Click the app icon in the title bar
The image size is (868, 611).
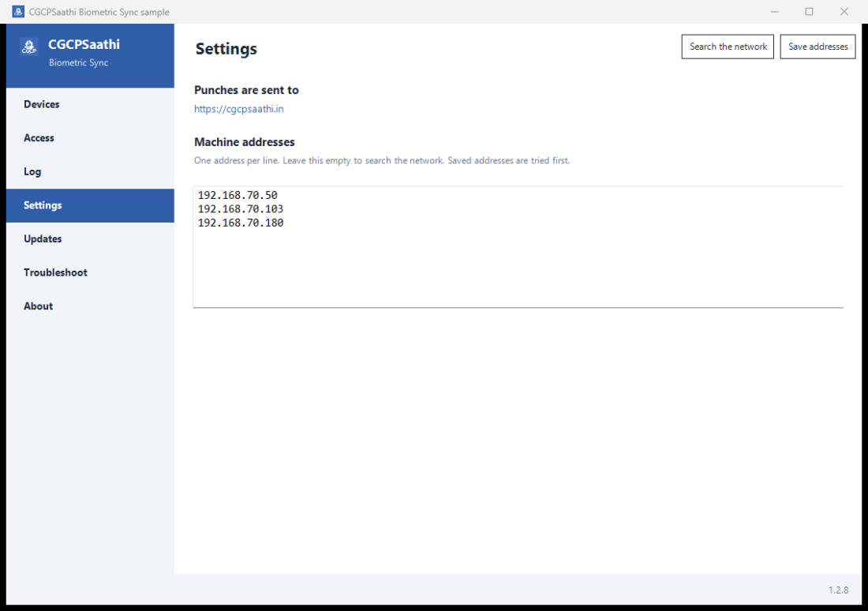coord(18,12)
